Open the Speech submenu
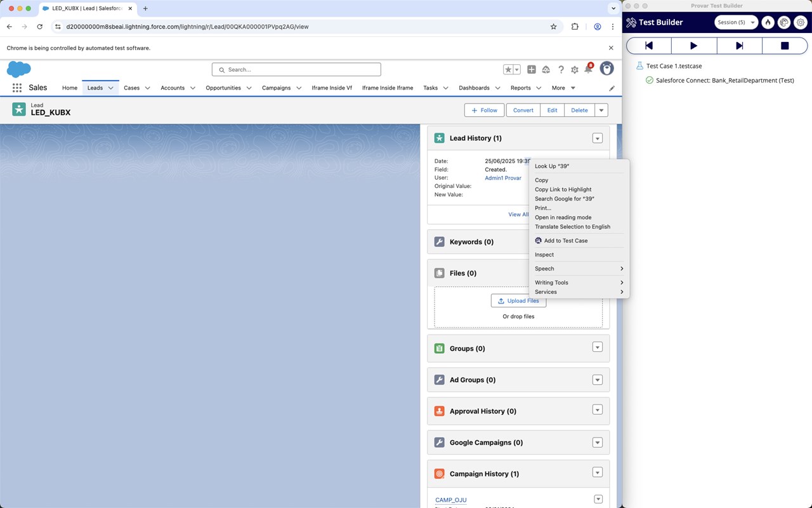 579,269
